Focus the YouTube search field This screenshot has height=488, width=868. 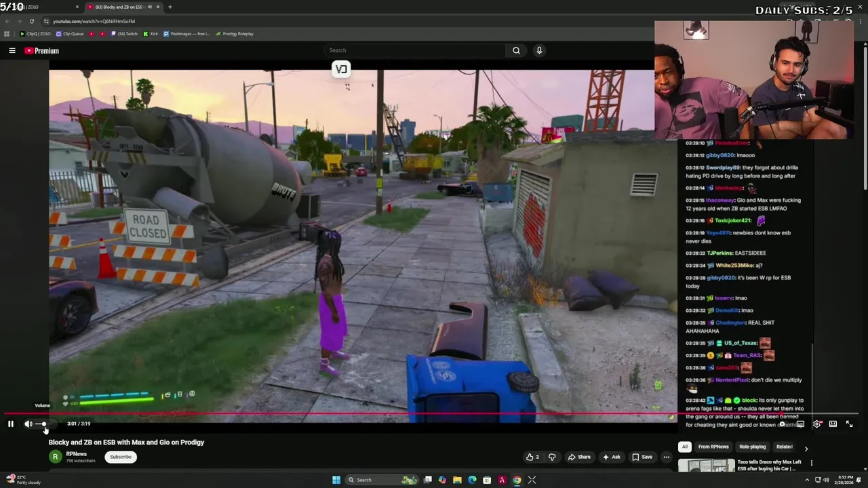click(x=415, y=50)
